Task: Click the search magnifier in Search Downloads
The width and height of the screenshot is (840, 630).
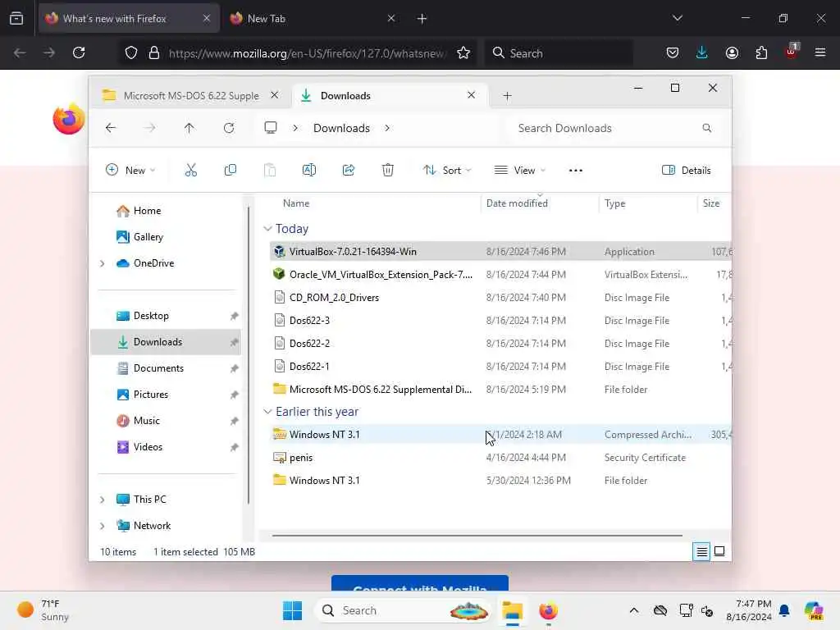Action: 706,128
